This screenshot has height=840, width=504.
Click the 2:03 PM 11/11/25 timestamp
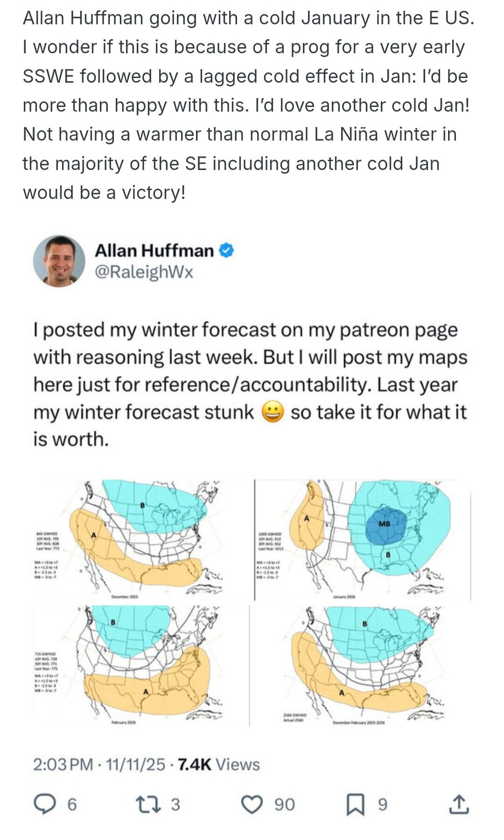pyautogui.click(x=99, y=764)
